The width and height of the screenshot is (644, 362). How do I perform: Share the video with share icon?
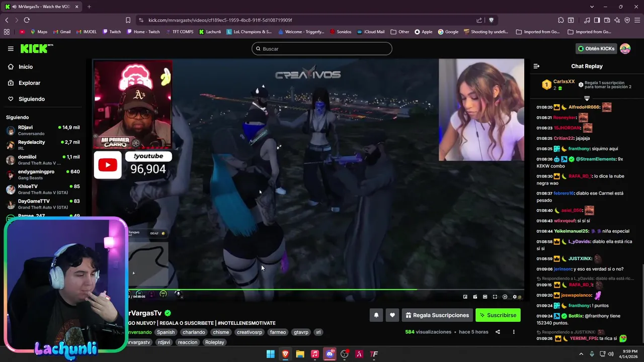[x=498, y=332]
